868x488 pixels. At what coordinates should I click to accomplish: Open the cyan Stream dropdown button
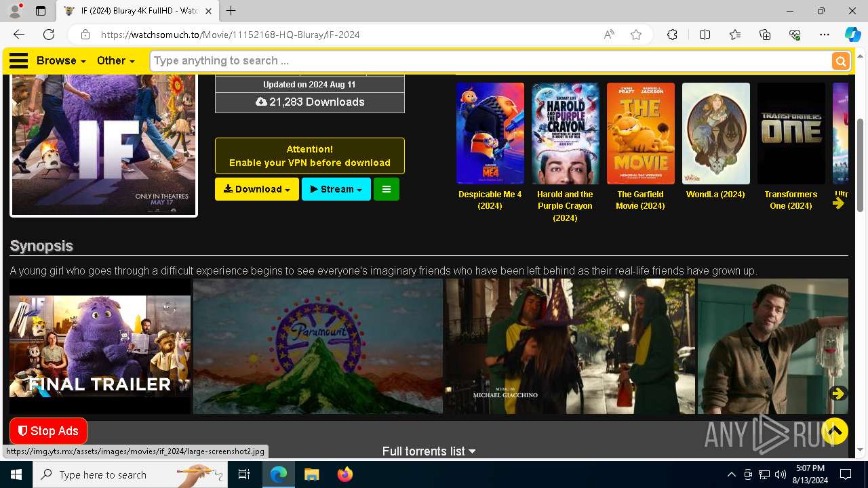tap(336, 189)
